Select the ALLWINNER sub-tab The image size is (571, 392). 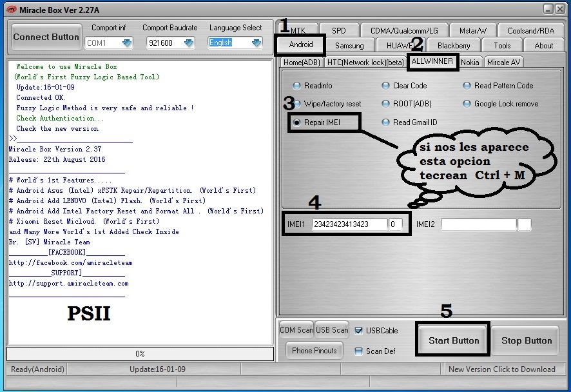tap(432, 61)
